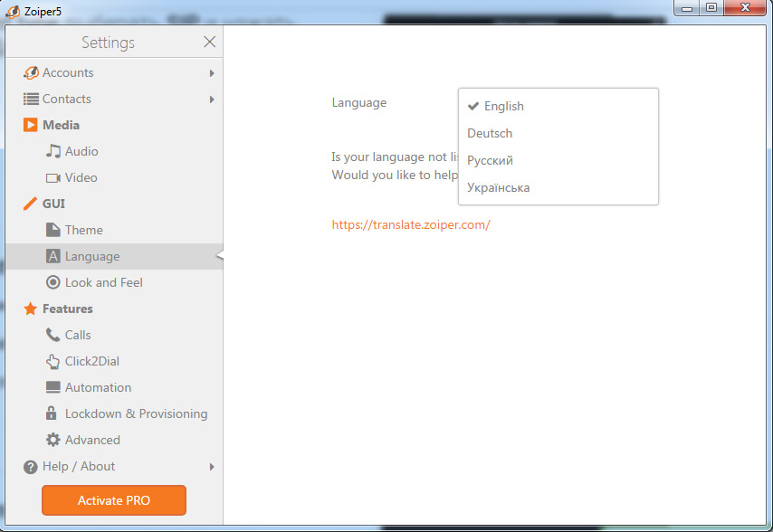Open the Calls feature settings
773x532 pixels.
(x=114, y=335)
